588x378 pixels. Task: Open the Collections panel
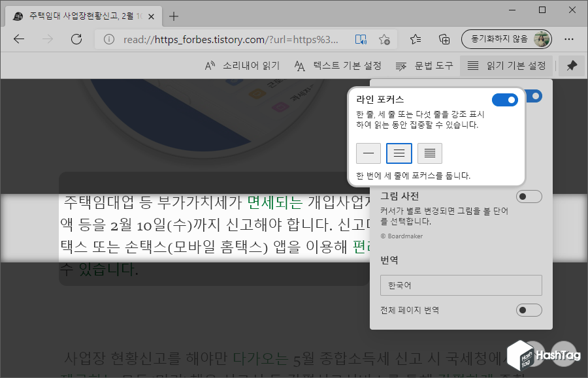pos(446,39)
